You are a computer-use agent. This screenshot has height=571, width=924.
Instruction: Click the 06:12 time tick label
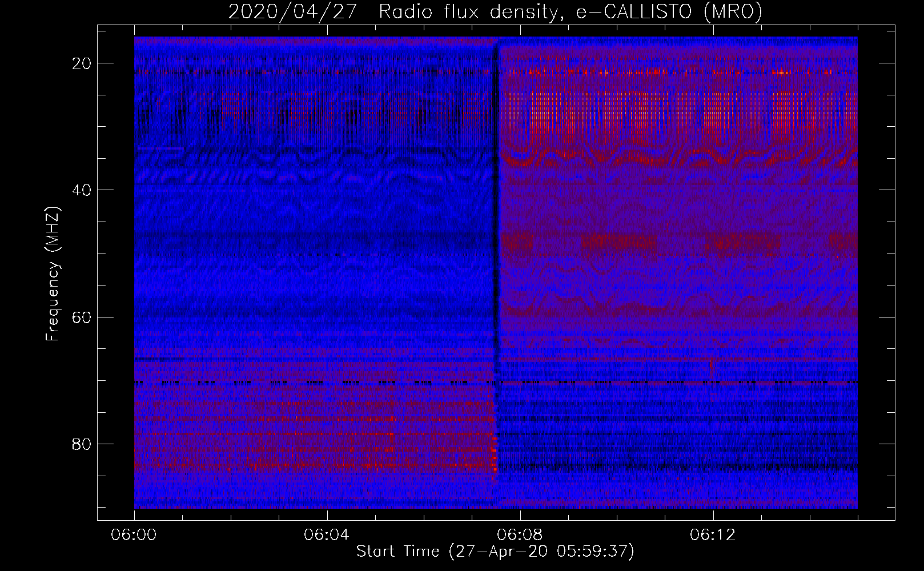pyautogui.click(x=713, y=535)
